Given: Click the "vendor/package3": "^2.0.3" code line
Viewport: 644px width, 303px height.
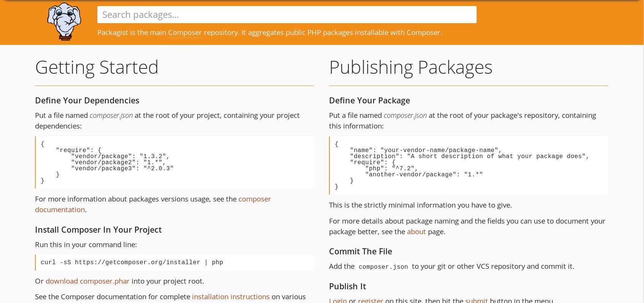Looking at the screenshot, I should click(x=122, y=168).
